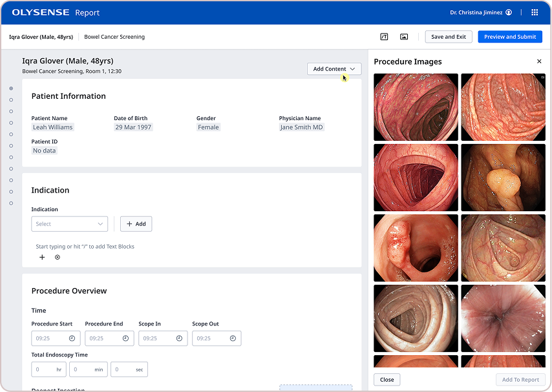Click the OLYSENSE Report logo
This screenshot has height=392, width=552.
56,12
